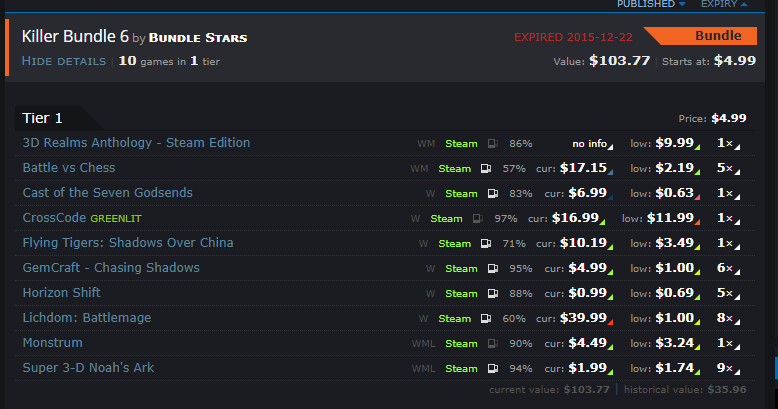Open the Tier 1 tab
Screen dimensions: 778x409
pyautogui.click(x=42, y=118)
